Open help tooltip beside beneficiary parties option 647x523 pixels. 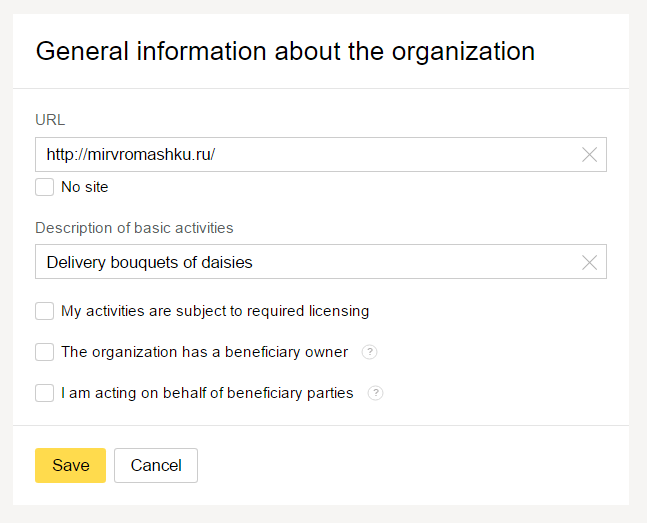(375, 393)
